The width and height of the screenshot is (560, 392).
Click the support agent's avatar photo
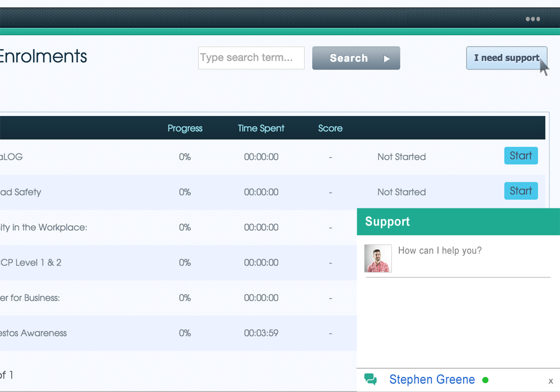click(x=378, y=258)
